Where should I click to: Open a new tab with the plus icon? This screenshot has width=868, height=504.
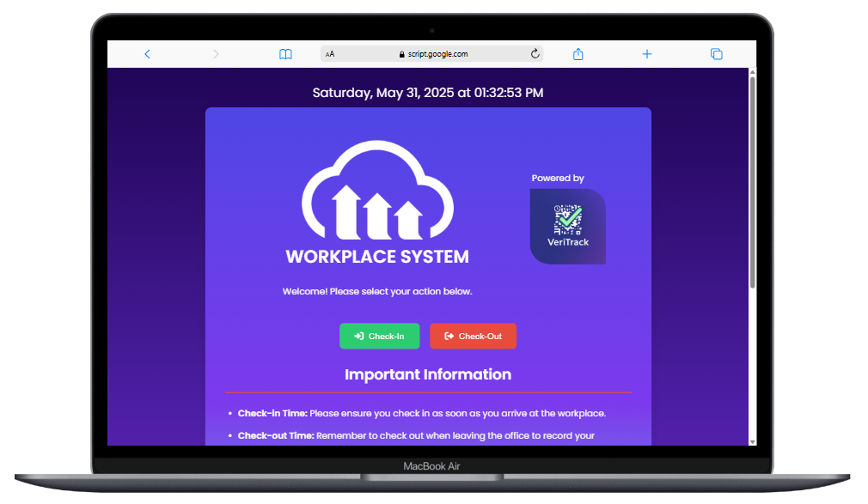(x=647, y=53)
